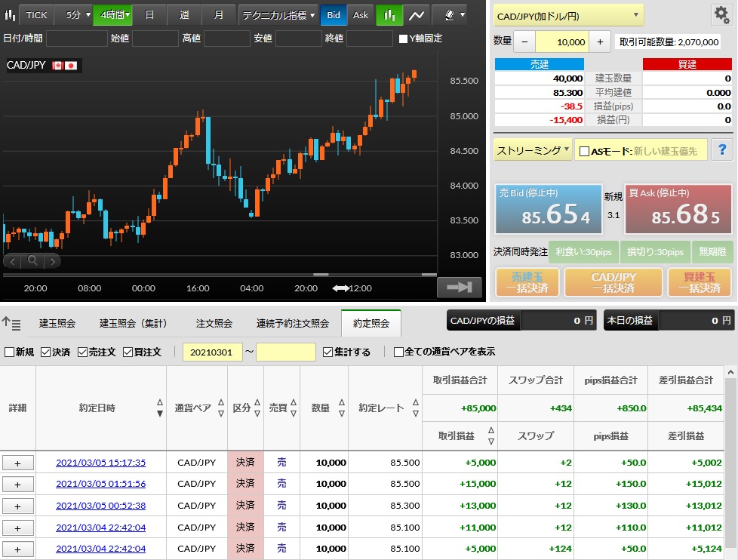This screenshot has width=738, height=560.
Task: Open the 建玉照会（集計） tab
Action: click(134, 323)
